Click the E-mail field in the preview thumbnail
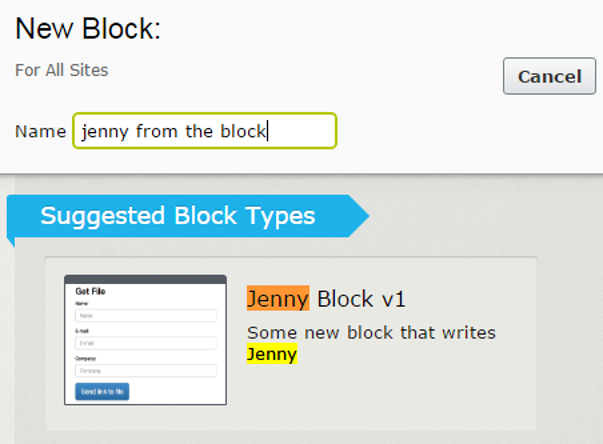 [x=145, y=343]
